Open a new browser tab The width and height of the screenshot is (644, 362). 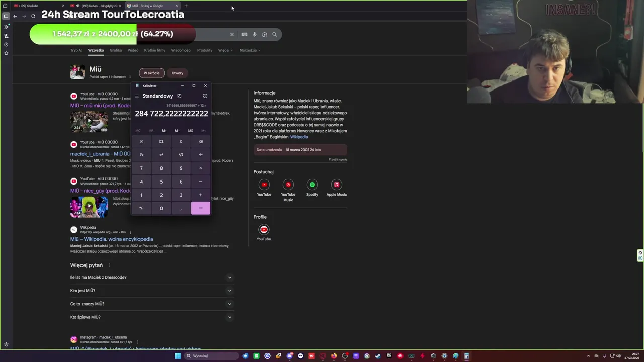click(186, 6)
